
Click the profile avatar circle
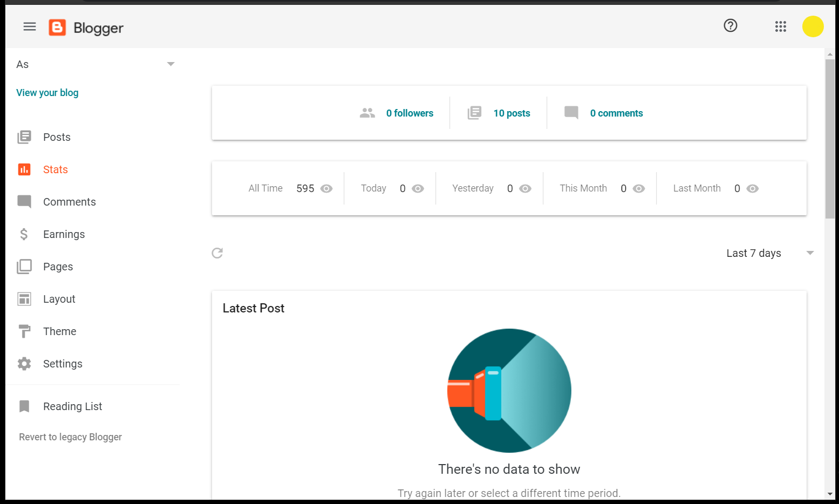click(x=813, y=26)
